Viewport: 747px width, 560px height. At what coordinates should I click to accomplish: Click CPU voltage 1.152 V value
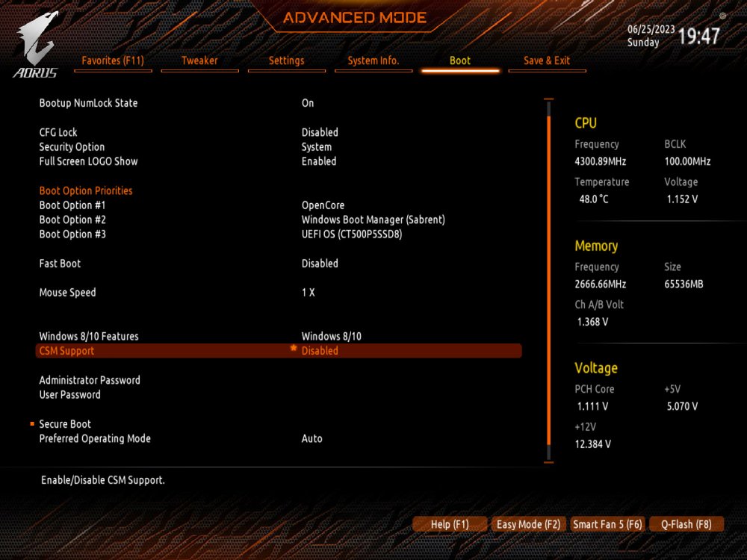[x=682, y=199]
